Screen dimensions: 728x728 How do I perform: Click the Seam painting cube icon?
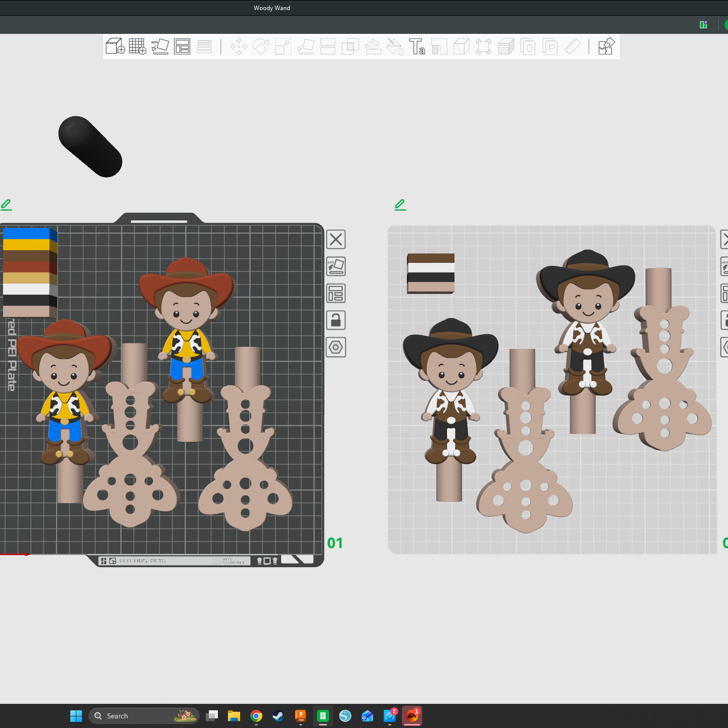(462, 47)
